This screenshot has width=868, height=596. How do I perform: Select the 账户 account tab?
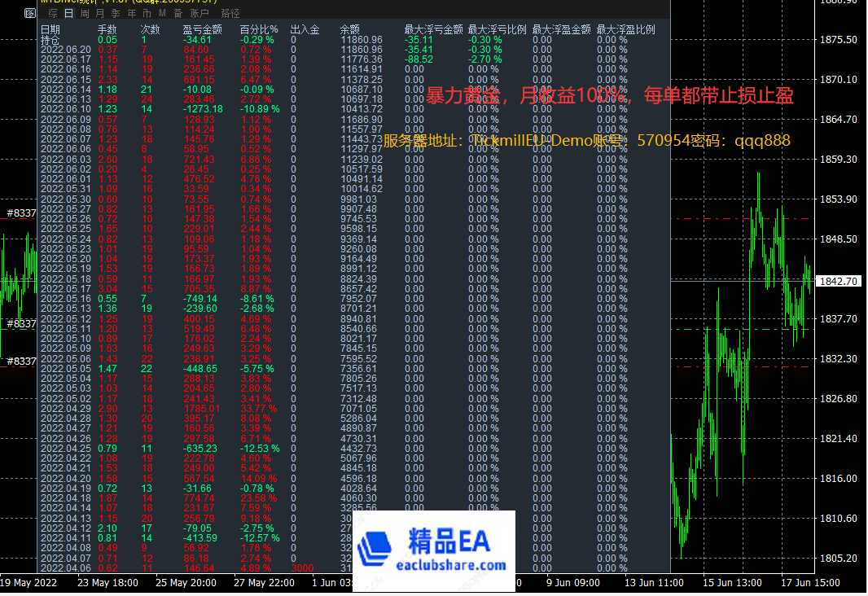199,13
